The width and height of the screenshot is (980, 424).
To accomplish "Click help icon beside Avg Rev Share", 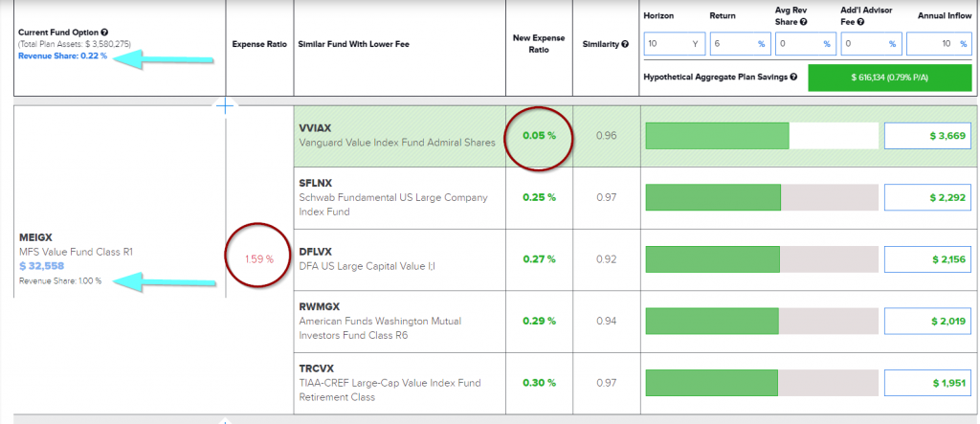I will pyautogui.click(x=802, y=22).
